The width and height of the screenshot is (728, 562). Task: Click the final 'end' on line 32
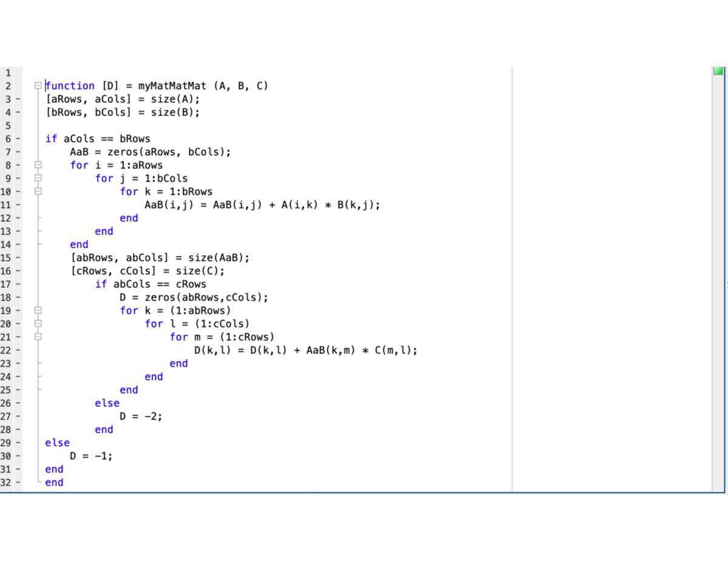click(54, 483)
